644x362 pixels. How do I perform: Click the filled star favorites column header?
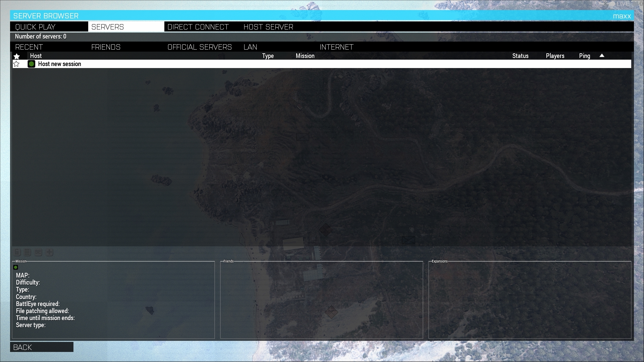pos(17,56)
